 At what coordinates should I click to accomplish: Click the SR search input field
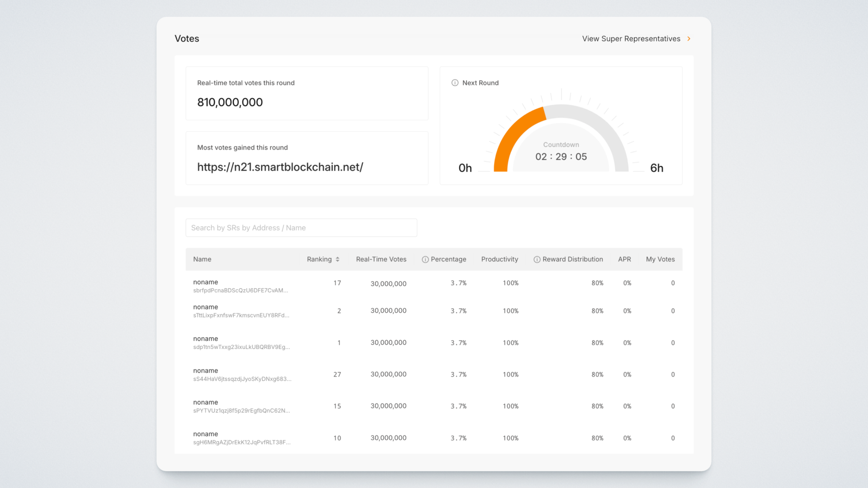[x=301, y=228]
